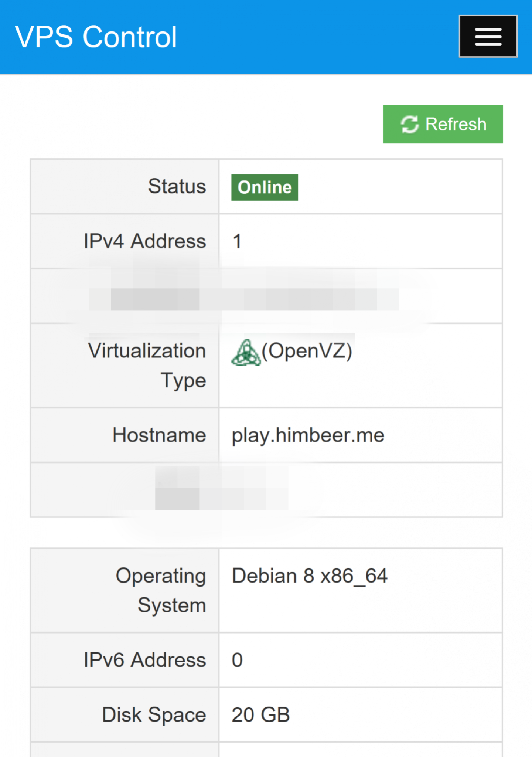Click the Virtualization Type row label
Screen dimensions: 532x757
tap(147, 365)
